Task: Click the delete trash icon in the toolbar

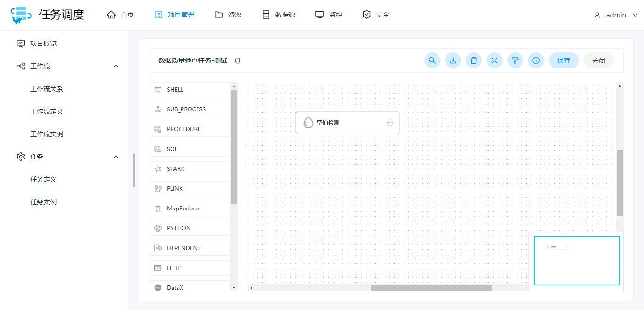Action: (474, 60)
